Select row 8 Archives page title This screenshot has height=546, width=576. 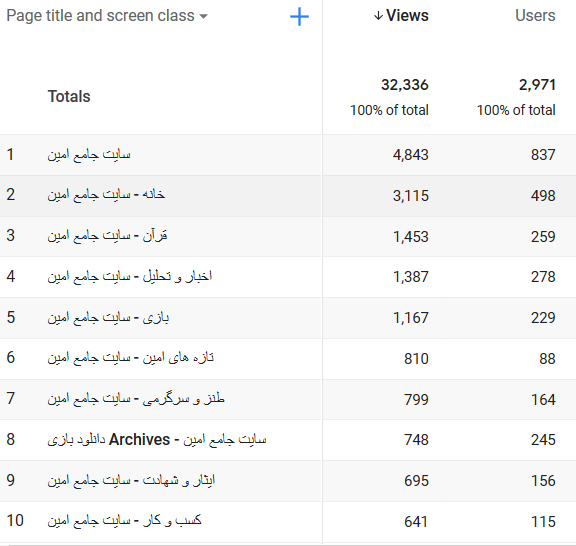[157, 439]
